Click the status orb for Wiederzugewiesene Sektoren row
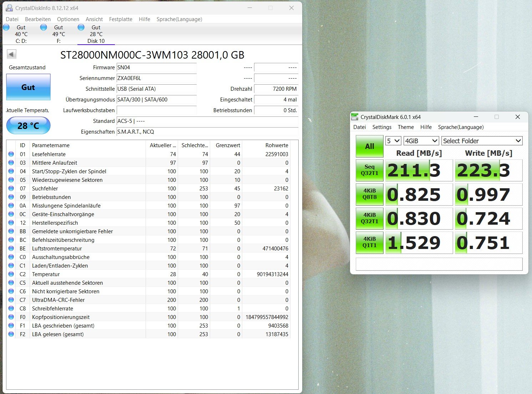Viewport: 532px width, 394px height. tap(11, 180)
